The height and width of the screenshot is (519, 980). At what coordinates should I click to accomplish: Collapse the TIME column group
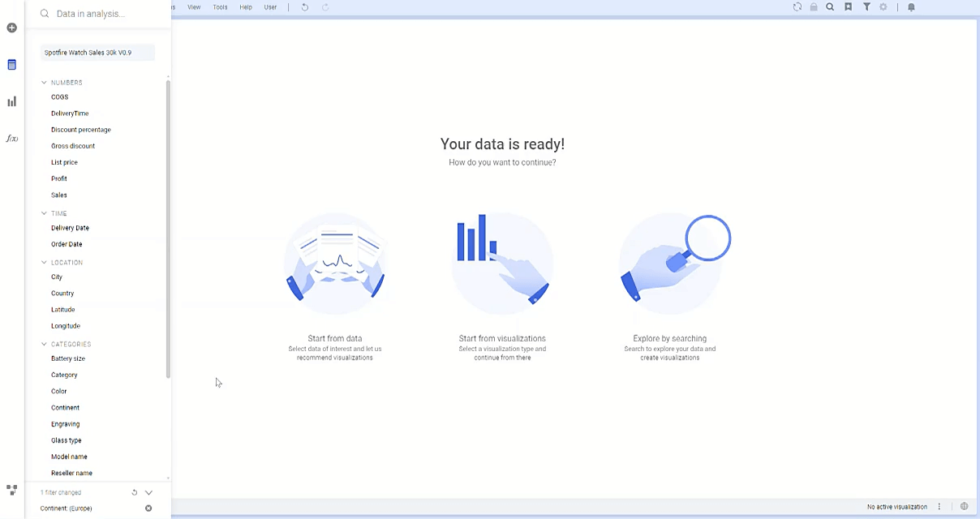[x=44, y=213]
